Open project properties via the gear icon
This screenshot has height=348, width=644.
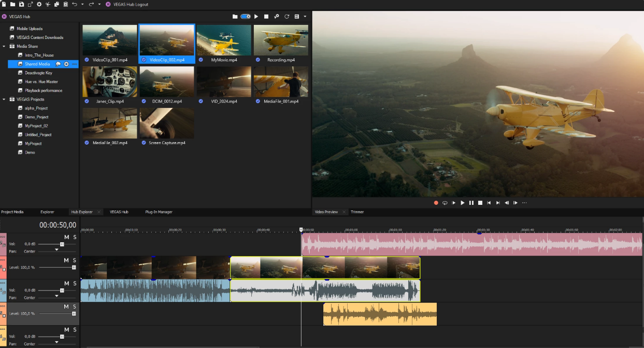click(39, 4)
